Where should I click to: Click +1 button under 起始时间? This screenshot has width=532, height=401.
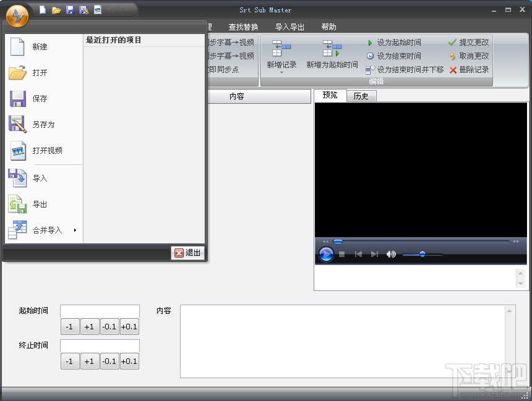click(90, 327)
